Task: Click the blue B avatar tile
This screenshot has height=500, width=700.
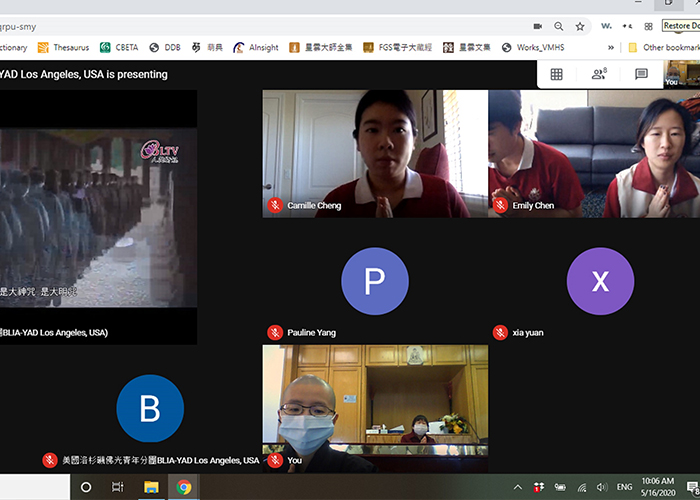Action: tap(150, 408)
